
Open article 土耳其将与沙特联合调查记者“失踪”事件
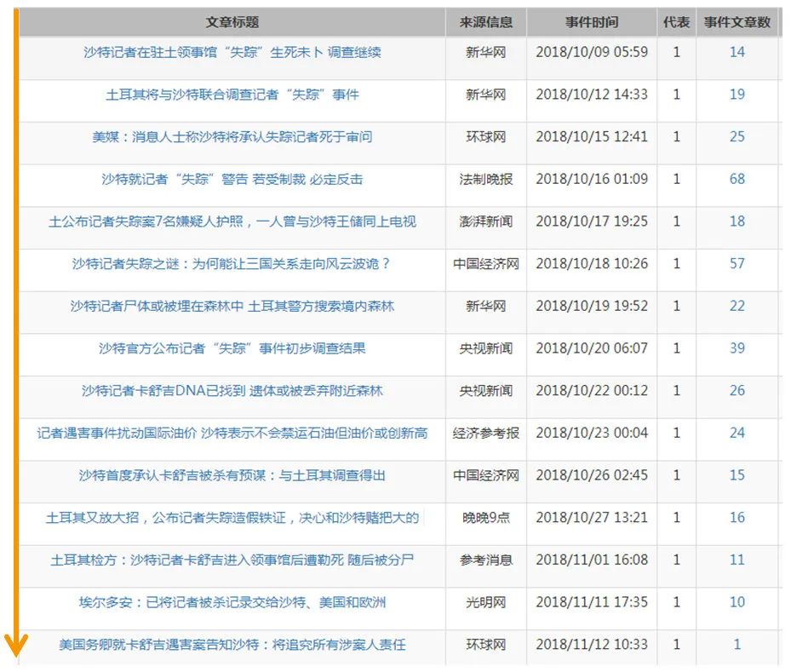point(232,95)
